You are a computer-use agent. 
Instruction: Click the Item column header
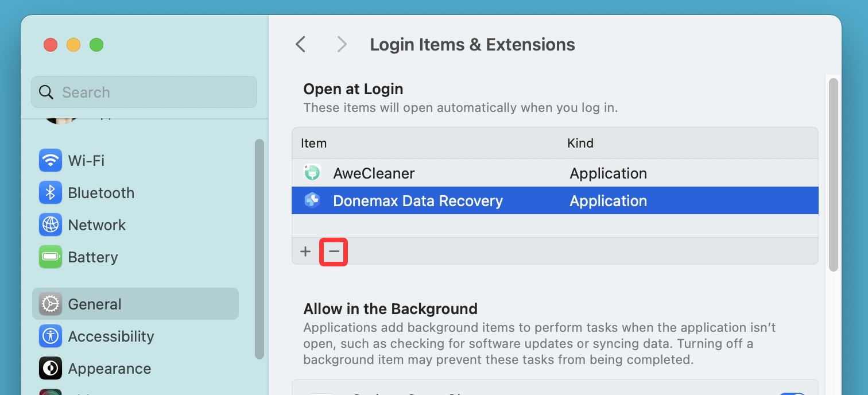pos(314,144)
